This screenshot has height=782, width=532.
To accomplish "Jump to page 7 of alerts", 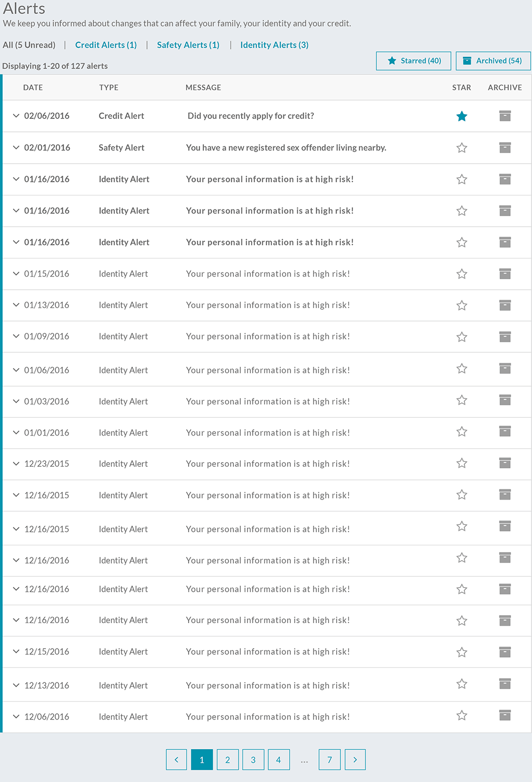I will (329, 760).
